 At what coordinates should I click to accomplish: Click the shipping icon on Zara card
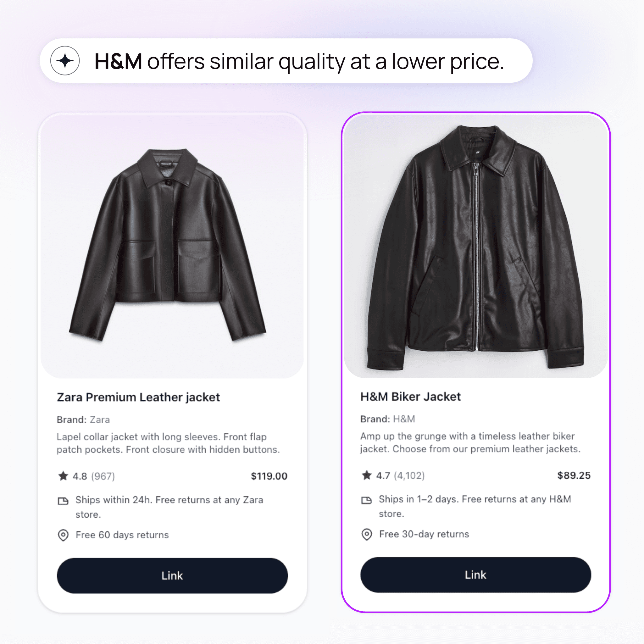[63, 501]
